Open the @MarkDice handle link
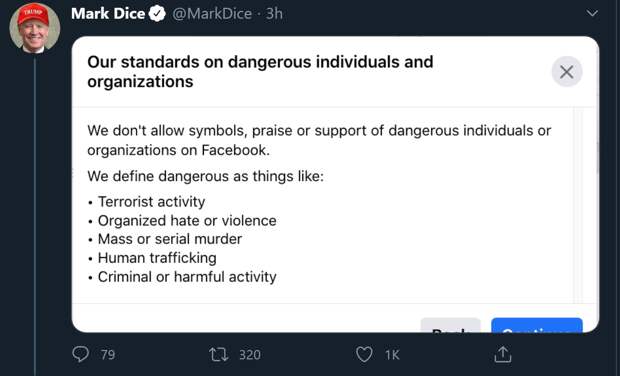620x376 pixels. (212, 14)
